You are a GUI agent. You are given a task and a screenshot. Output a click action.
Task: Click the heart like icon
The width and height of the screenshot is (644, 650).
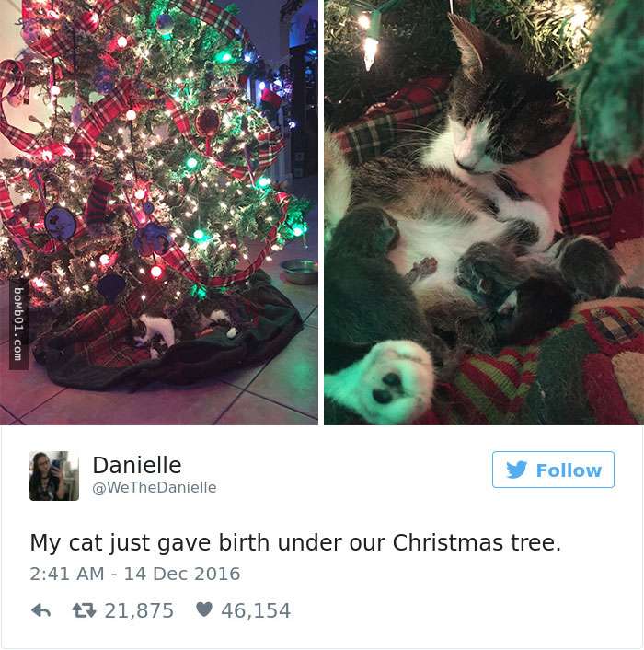(x=203, y=609)
